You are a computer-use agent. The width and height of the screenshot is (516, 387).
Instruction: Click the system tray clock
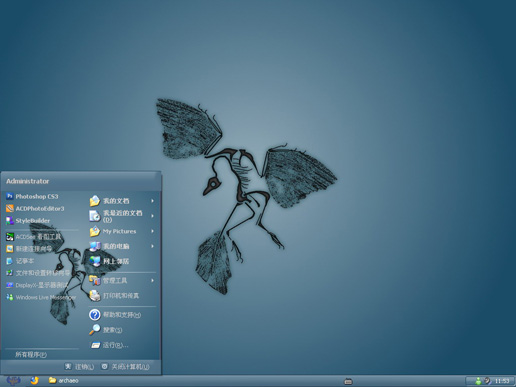coord(502,381)
